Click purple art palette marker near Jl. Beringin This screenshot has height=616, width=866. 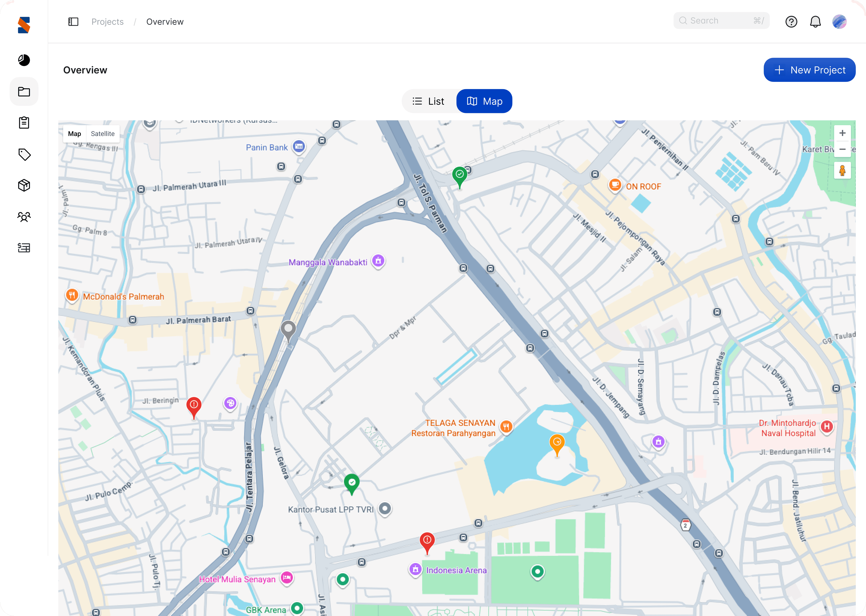(x=230, y=403)
